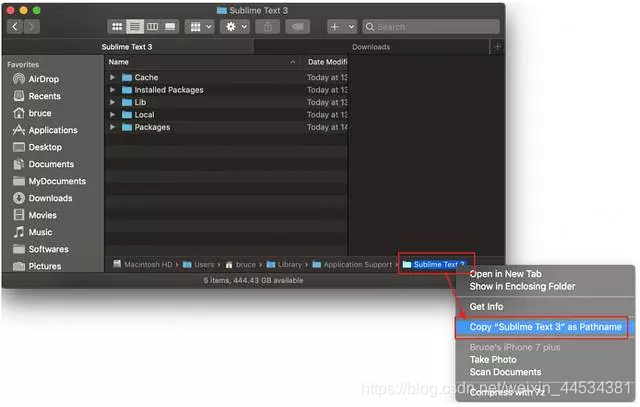This screenshot has height=407, width=640.
Task: Switch to column view
Action: coord(152,27)
